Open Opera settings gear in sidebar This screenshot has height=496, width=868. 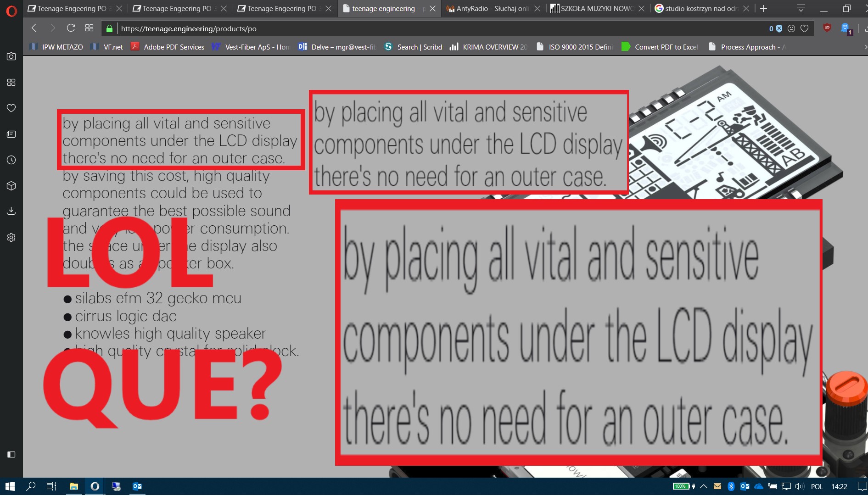[x=11, y=237]
